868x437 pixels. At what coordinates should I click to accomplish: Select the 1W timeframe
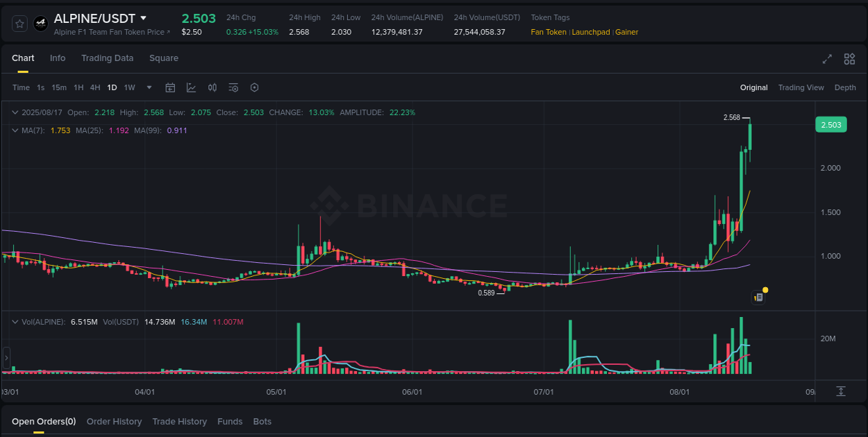(129, 87)
